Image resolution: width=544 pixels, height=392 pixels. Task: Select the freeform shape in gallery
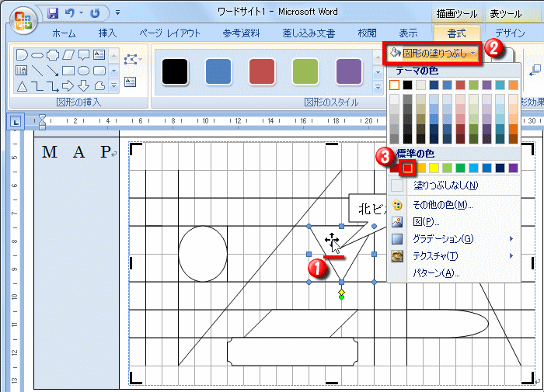pos(99,85)
